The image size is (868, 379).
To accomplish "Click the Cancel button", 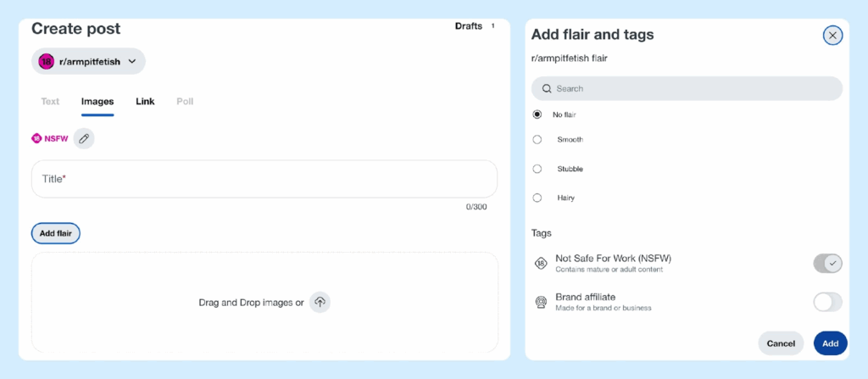I will (781, 343).
